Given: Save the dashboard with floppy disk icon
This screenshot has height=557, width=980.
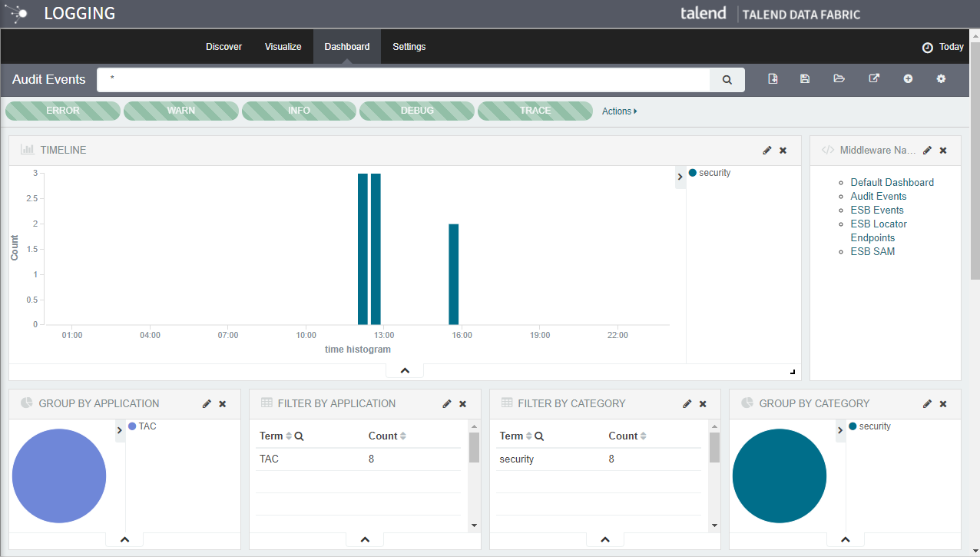Looking at the screenshot, I should (805, 79).
